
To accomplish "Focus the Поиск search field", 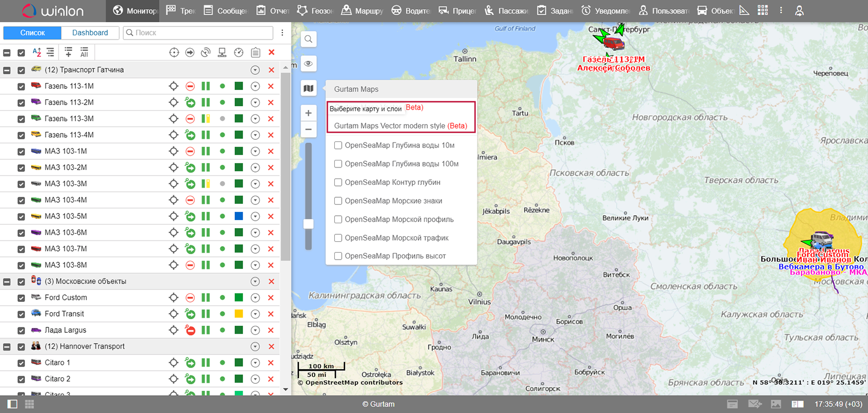I will 198,33.
